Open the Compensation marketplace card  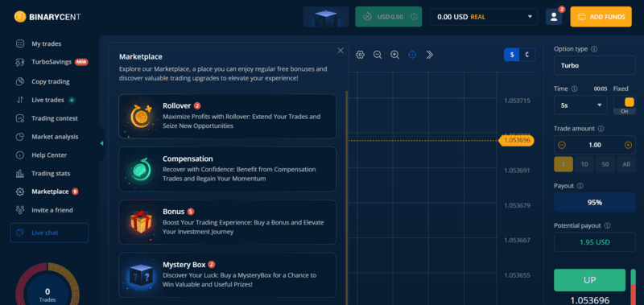point(227,169)
